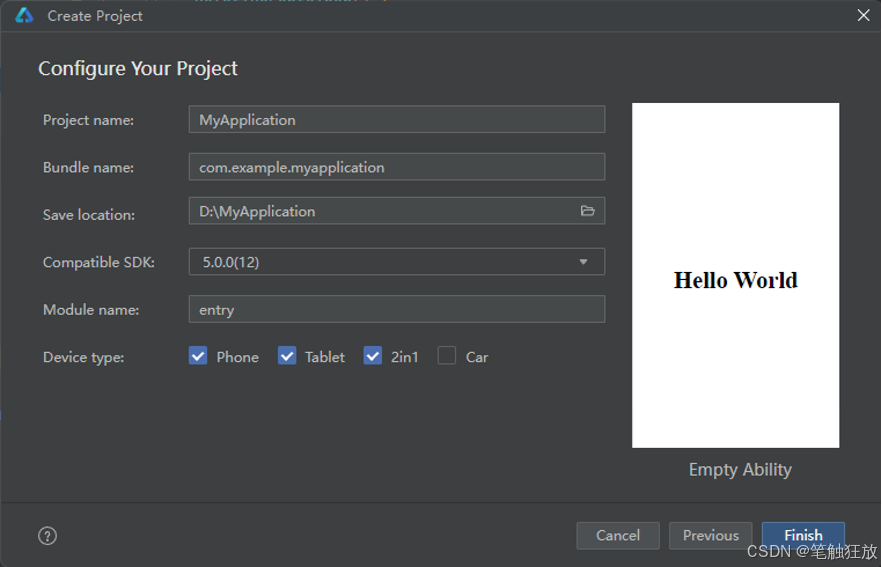Uncheck the Phone device type

click(198, 356)
